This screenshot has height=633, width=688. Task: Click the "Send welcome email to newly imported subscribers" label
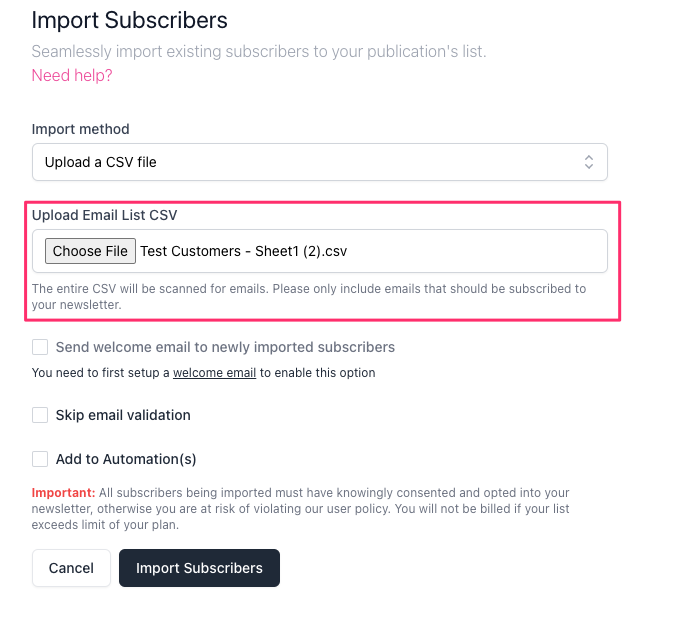pyautogui.click(x=225, y=347)
